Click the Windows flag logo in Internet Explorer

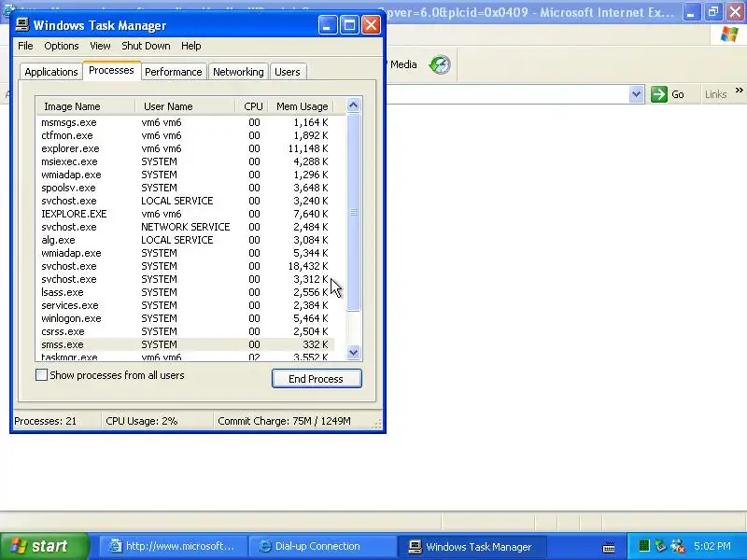tap(729, 35)
